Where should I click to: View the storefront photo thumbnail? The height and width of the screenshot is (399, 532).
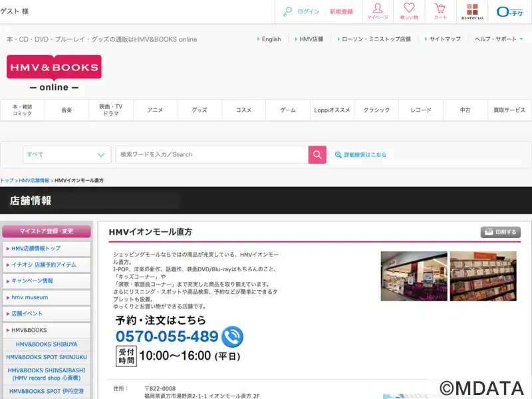tap(414, 276)
